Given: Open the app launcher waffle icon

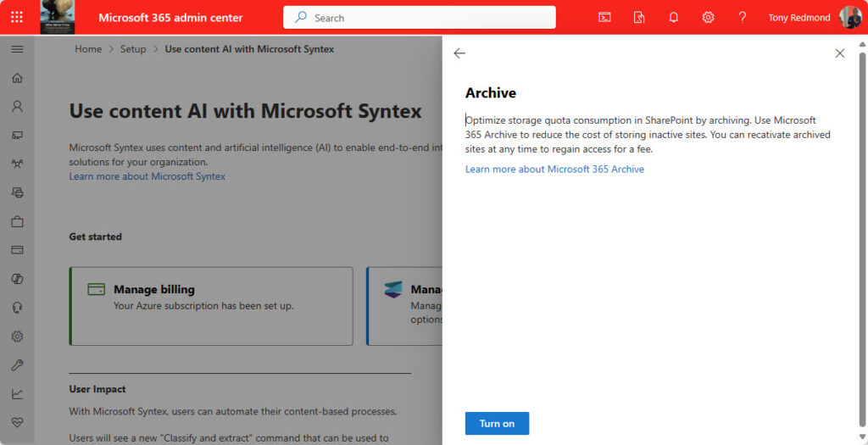Looking at the screenshot, I should tap(17, 17).
